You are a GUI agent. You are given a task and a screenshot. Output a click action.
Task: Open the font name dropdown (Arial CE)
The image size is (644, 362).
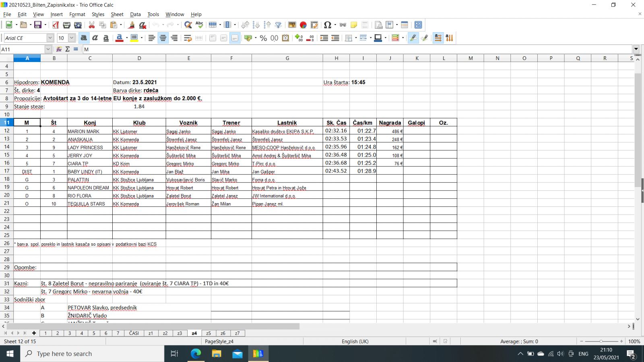pyautogui.click(x=50, y=38)
